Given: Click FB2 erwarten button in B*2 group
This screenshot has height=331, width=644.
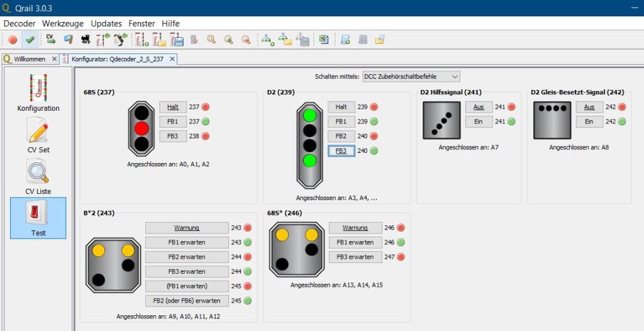Looking at the screenshot, I should click(187, 257).
